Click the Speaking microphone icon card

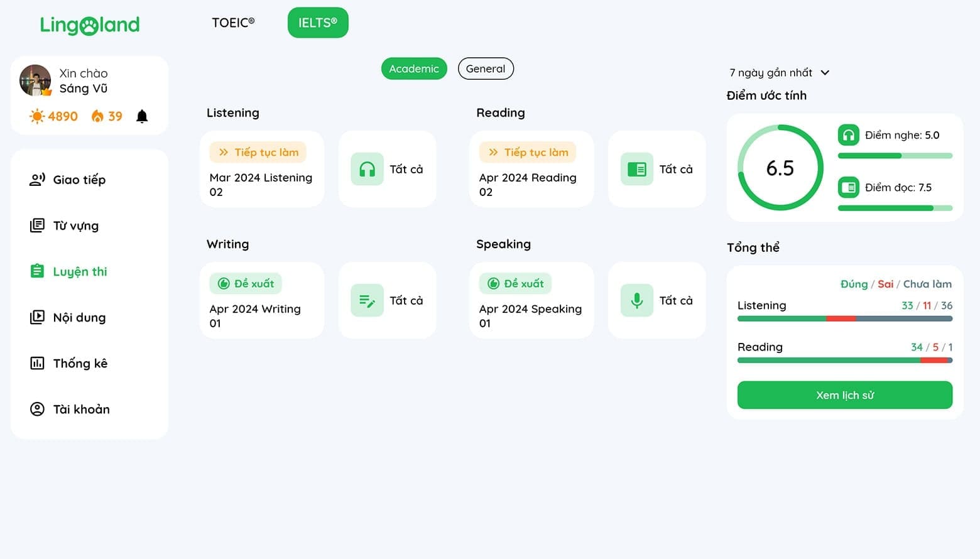point(656,300)
